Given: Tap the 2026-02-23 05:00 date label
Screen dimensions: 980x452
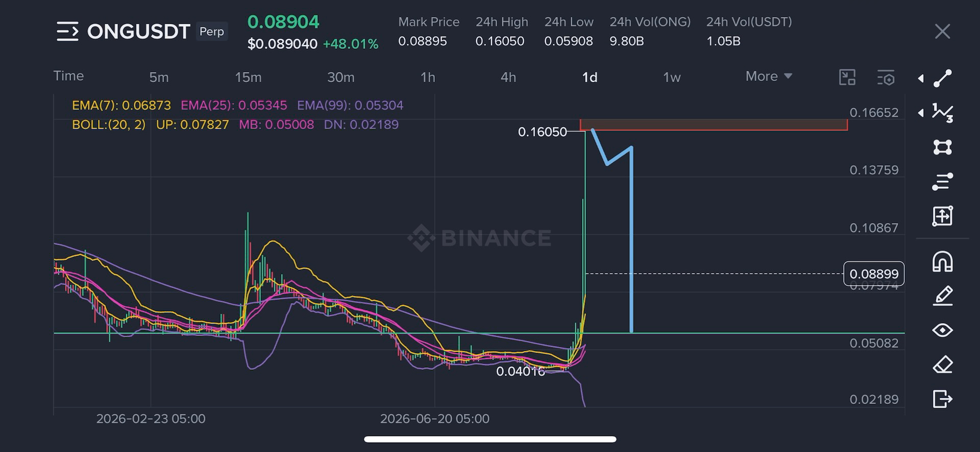Looking at the screenshot, I should click(151, 419).
